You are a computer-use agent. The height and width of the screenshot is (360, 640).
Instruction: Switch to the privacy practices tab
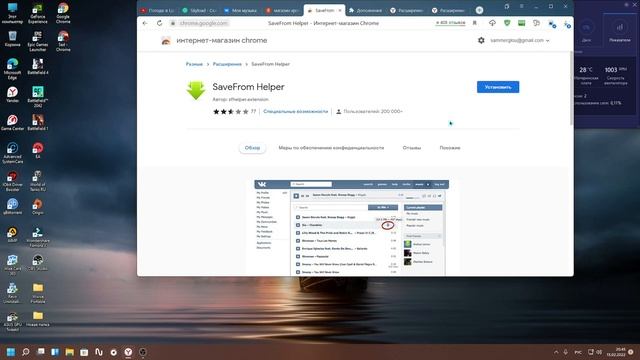click(331, 148)
